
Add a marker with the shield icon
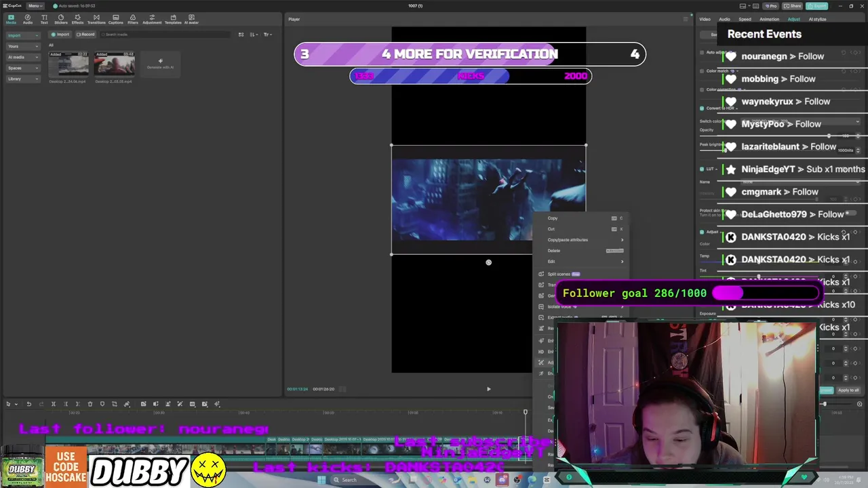coord(102,404)
